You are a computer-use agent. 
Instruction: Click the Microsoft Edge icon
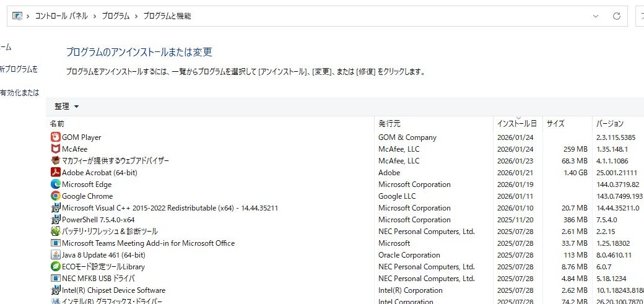(x=55, y=185)
